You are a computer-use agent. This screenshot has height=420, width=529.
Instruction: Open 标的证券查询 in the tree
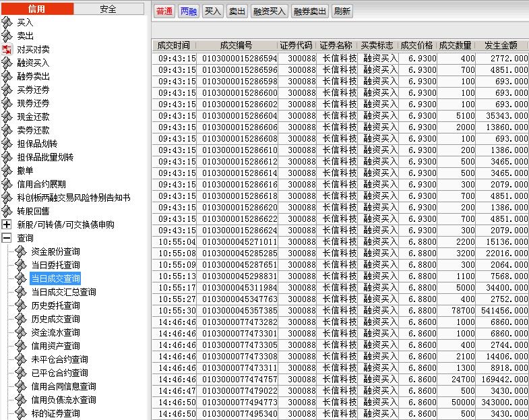(x=56, y=413)
